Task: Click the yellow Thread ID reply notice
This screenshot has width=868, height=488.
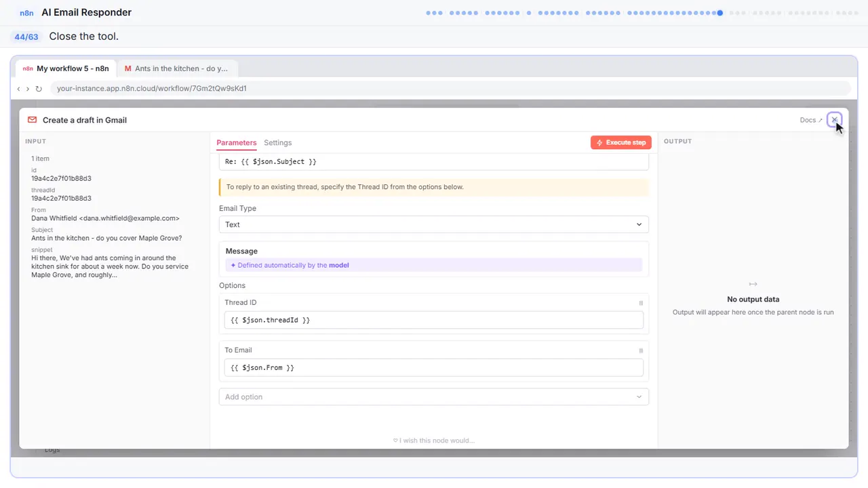Action: tap(434, 187)
